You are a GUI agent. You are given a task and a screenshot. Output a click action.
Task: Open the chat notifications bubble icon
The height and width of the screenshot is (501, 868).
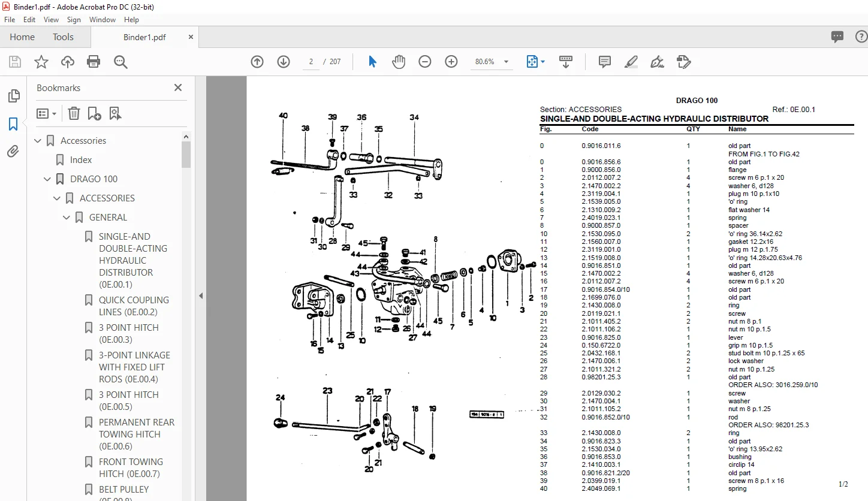pos(837,37)
